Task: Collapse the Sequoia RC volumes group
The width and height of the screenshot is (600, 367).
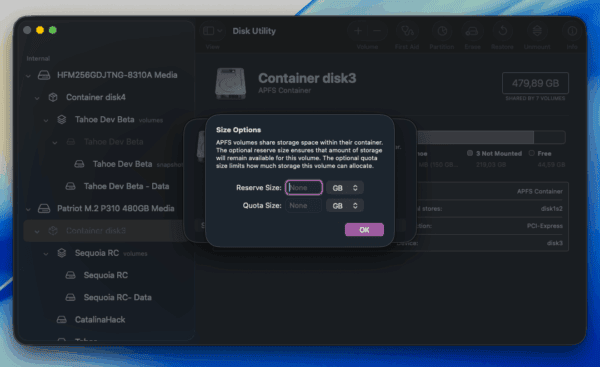Action: click(46, 253)
